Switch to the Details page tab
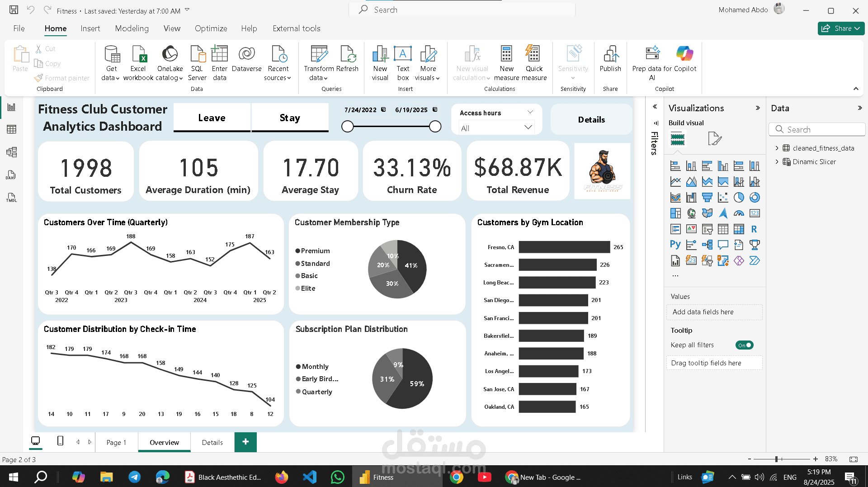 click(x=212, y=442)
